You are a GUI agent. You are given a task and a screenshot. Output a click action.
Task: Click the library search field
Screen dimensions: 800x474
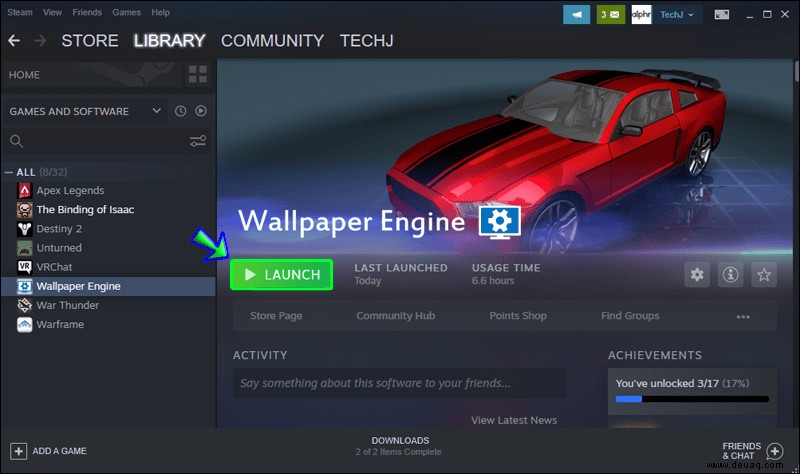108,141
